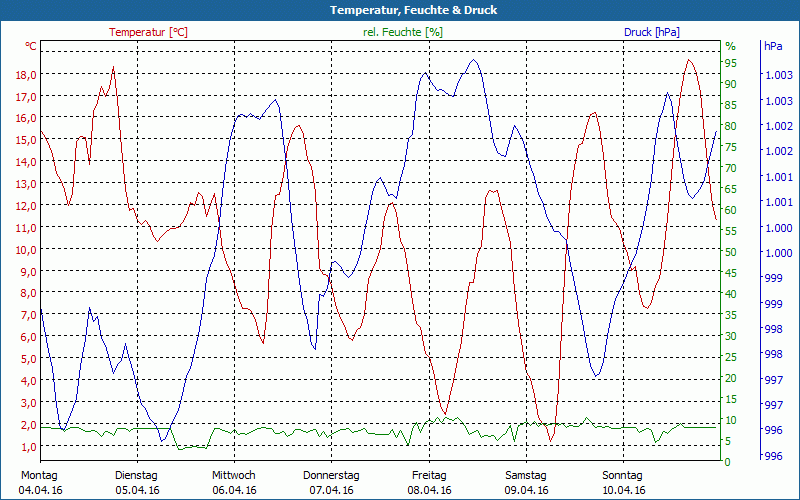Click the '°C' axis unit label

coord(31,46)
